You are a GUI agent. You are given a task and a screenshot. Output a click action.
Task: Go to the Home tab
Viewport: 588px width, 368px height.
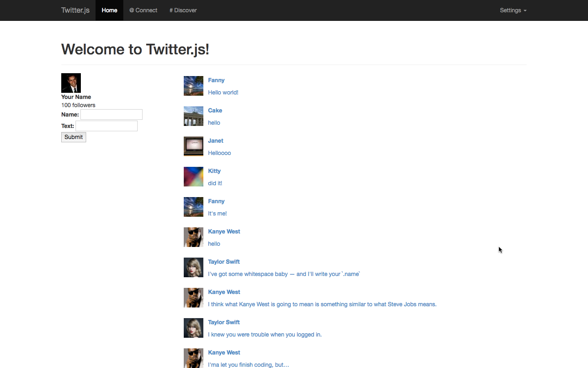pyautogui.click(x=109, y=10)
